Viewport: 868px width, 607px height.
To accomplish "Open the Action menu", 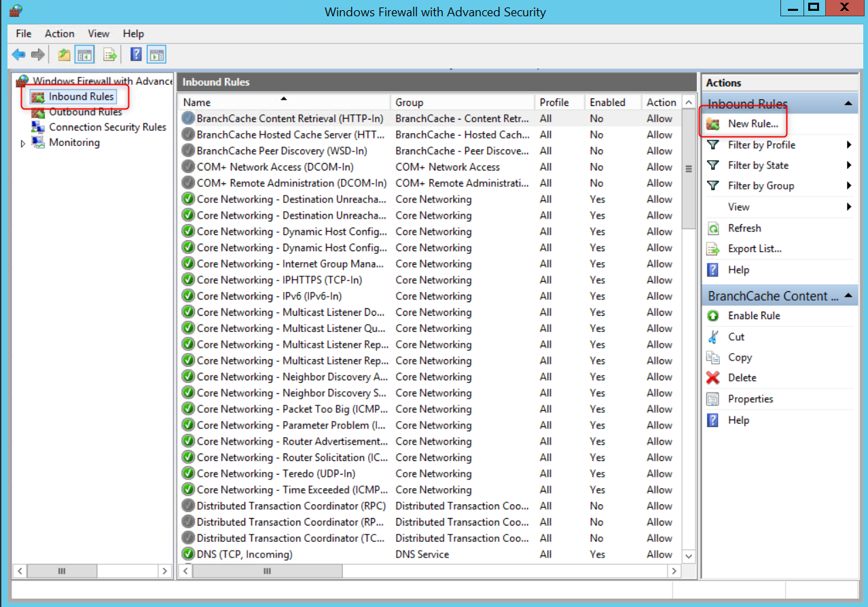I will pos(60,33).
